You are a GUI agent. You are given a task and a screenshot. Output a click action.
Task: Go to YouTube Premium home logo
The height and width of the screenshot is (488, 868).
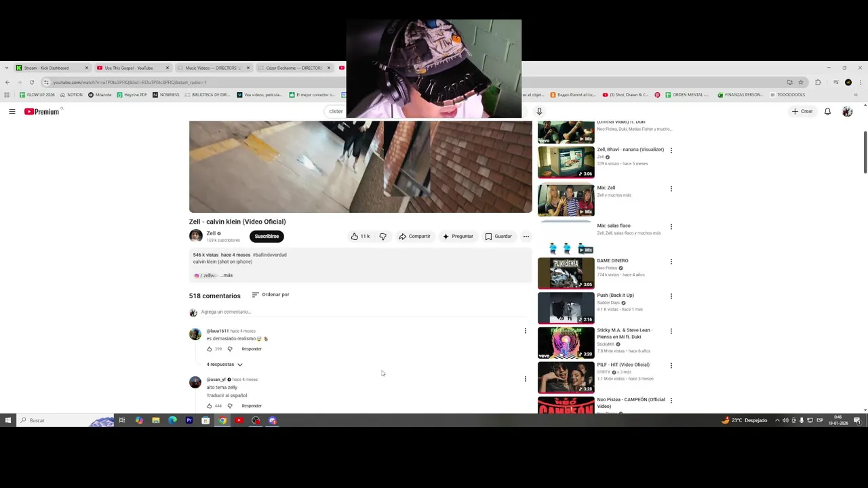(42, 111)
